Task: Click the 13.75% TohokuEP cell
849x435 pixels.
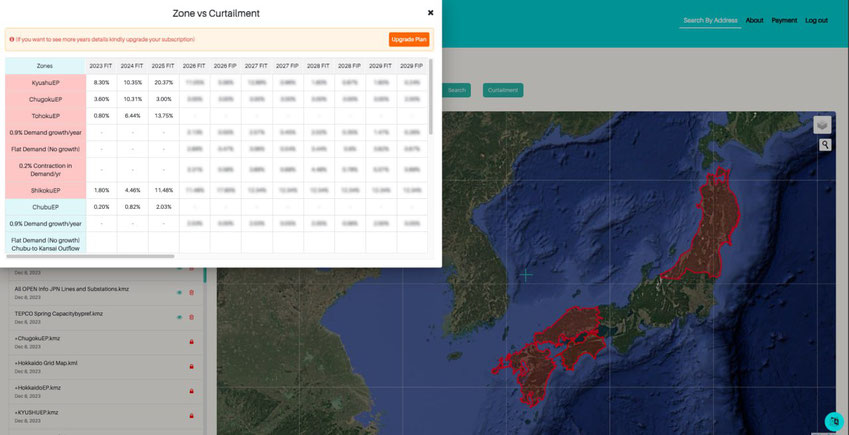Action: point(163,116)
